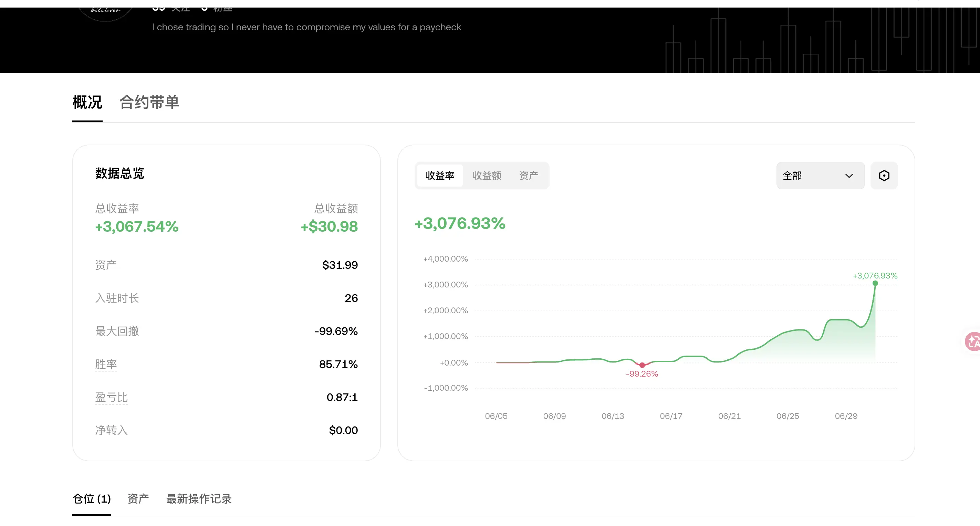
Task: Select the bottom 资产 tab
Action: (138, 498)
